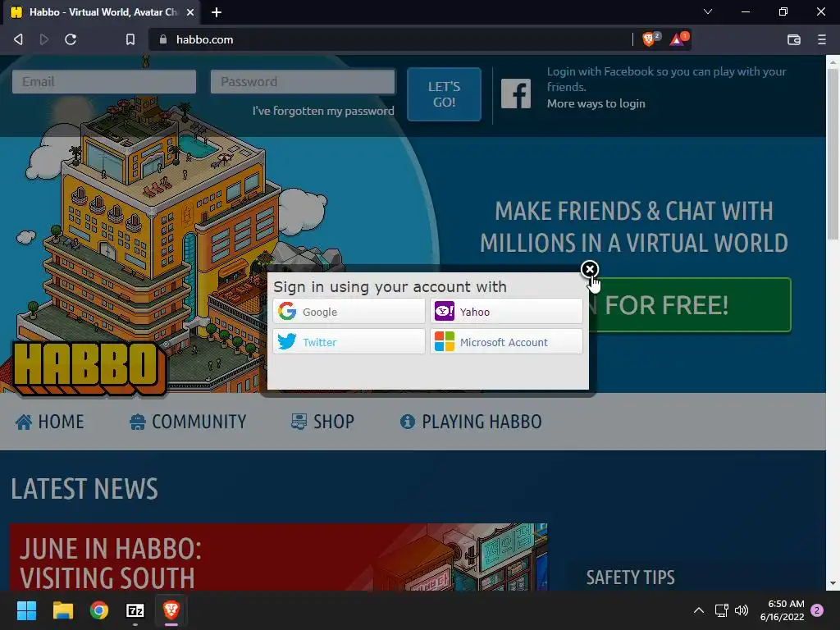
Task: Open the network status tray icon
Action: coord(722,610)
